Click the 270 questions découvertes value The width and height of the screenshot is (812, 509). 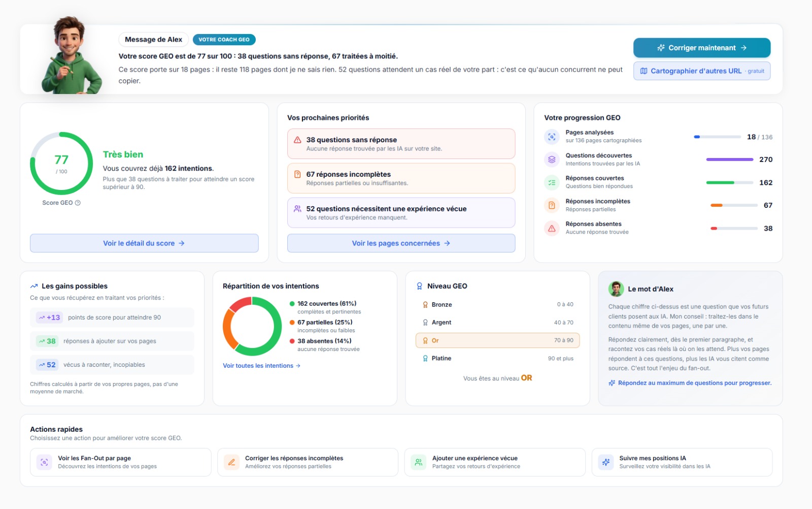[766, 160]
